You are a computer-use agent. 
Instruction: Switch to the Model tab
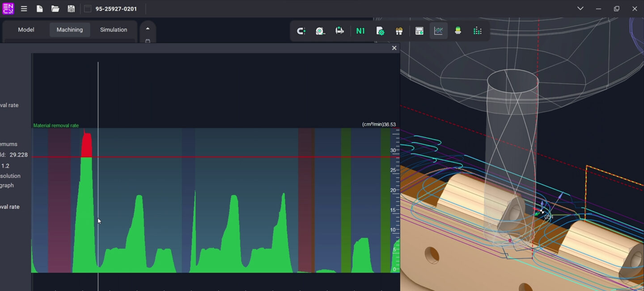pos(26,30)
